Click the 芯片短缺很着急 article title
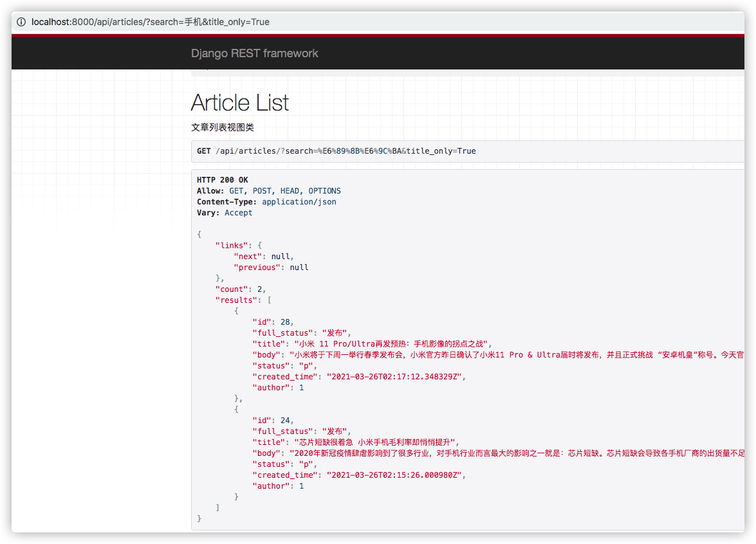 [x=374, y=442]
